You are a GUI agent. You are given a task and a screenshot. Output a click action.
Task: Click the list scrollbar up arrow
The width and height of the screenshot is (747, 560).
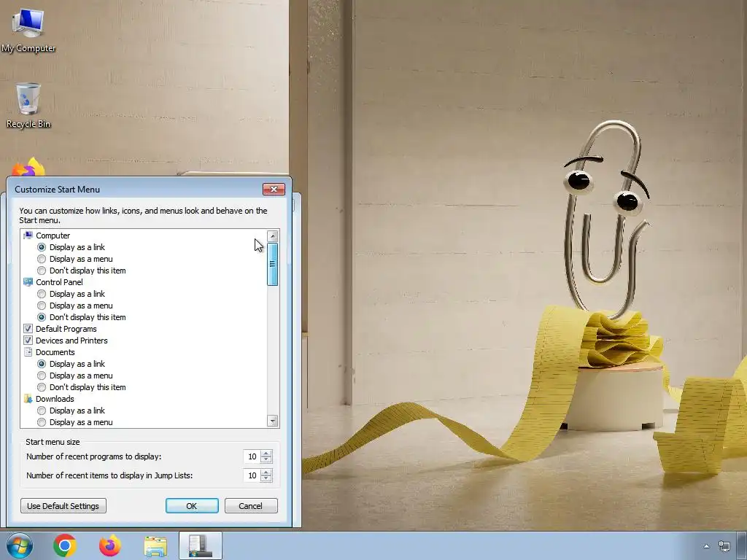pos(273,236)
